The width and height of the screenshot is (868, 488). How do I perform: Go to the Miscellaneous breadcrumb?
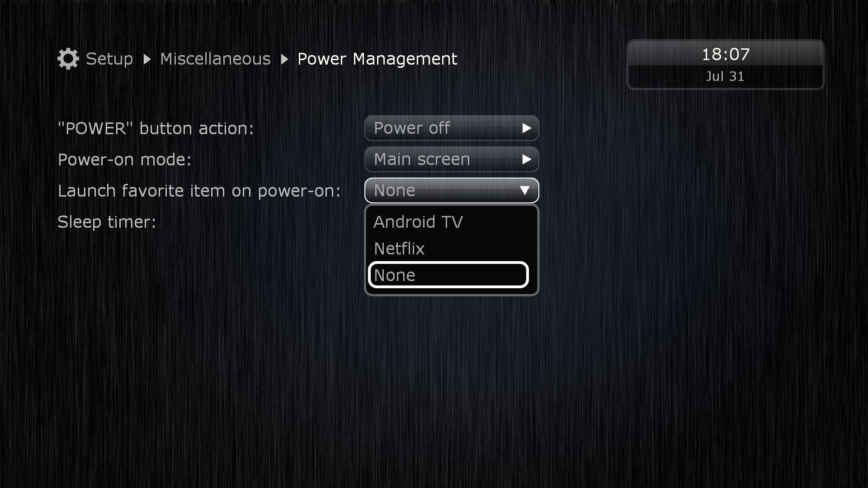click(x=215, y=59)
